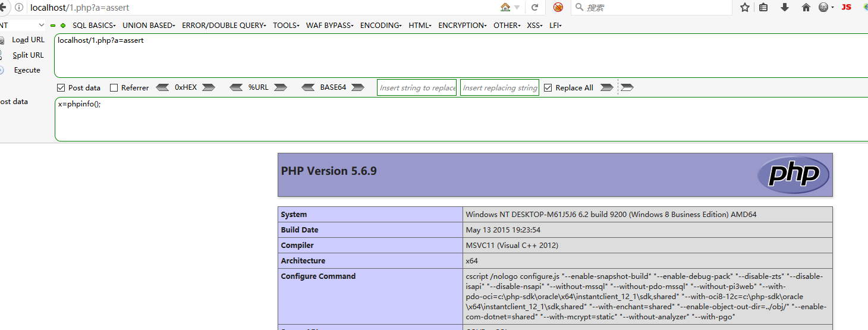The image size is (868, 330).
Task: Open the LFI menu
Action: click(x=555, y=26)
